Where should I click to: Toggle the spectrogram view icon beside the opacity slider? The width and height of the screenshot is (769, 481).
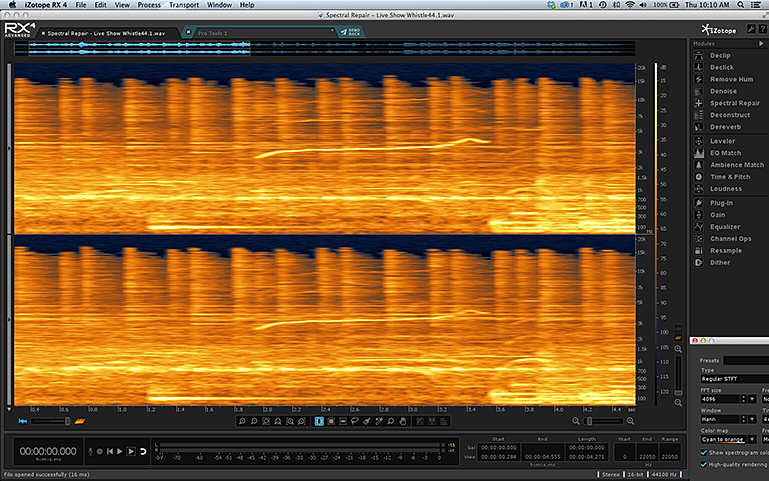[x=80, y=421]
